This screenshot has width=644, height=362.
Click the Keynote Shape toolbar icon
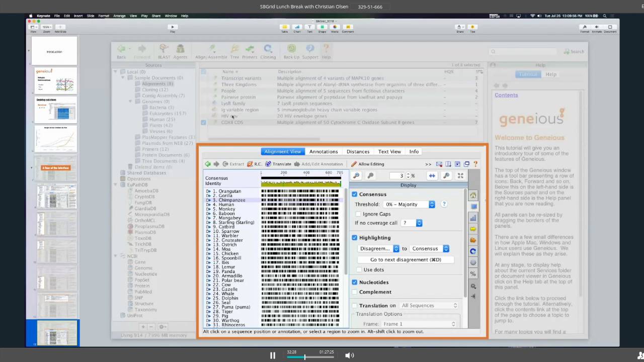tap(322, 27)
